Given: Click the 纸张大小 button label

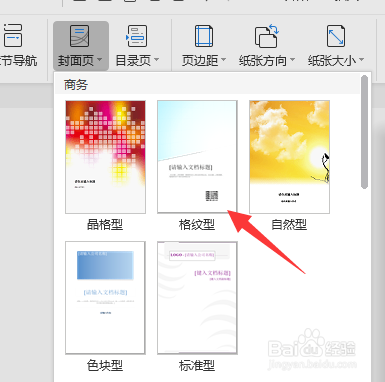Looking at the screenshot, I should coord(332,61).
